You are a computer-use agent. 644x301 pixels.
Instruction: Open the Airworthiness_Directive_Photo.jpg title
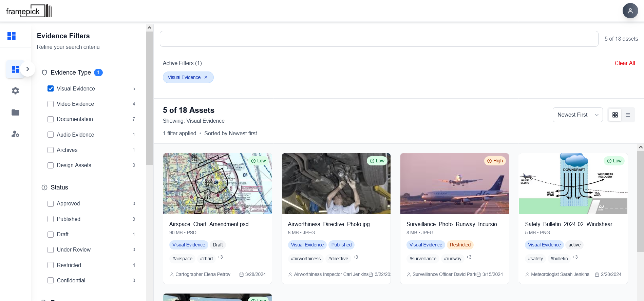[329, 224]
